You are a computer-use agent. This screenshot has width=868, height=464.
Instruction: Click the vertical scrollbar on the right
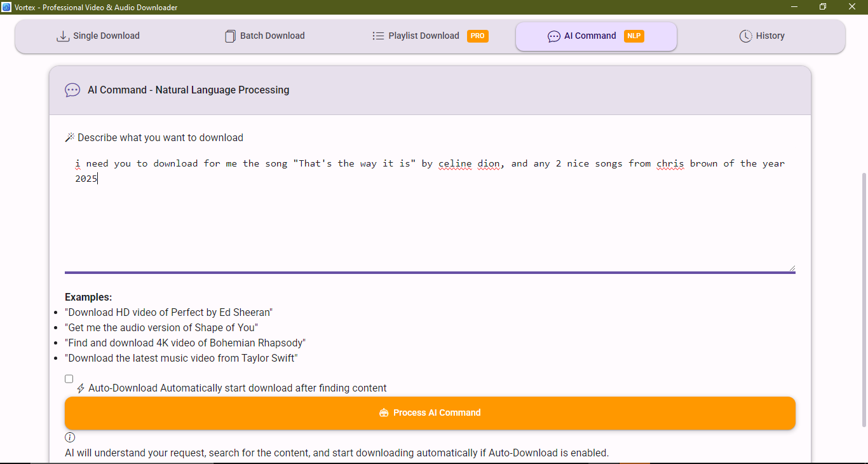click(x=863, y=299)
